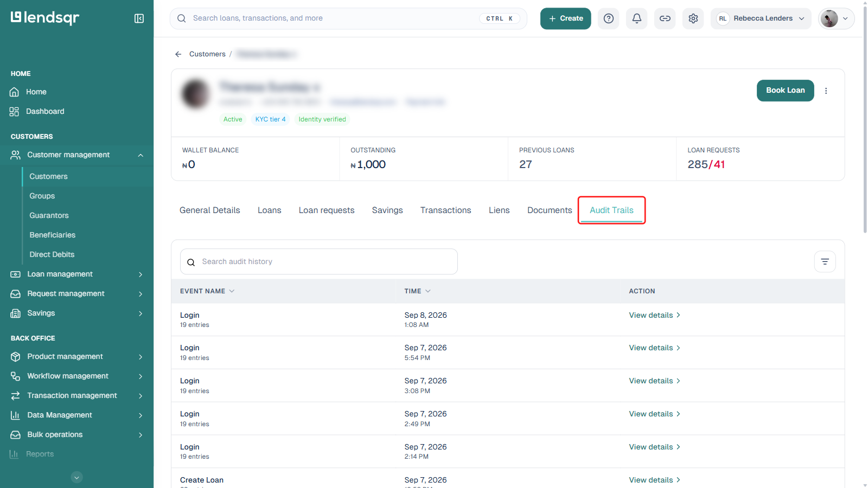Click the Active status badge

coord(233,119)
